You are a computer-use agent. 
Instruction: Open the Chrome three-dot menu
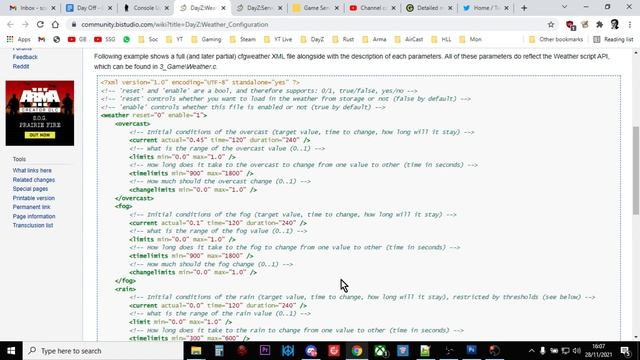630,24
